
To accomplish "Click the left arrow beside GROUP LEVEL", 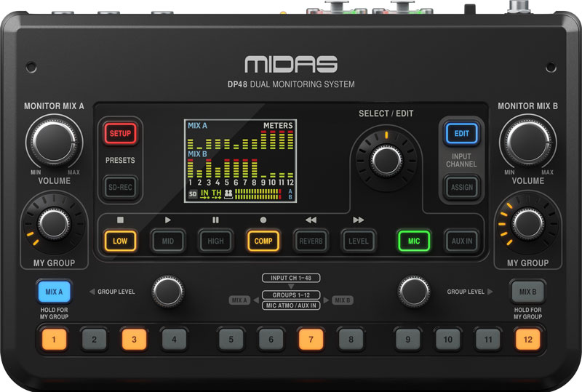I will click(x=92, y=292).
